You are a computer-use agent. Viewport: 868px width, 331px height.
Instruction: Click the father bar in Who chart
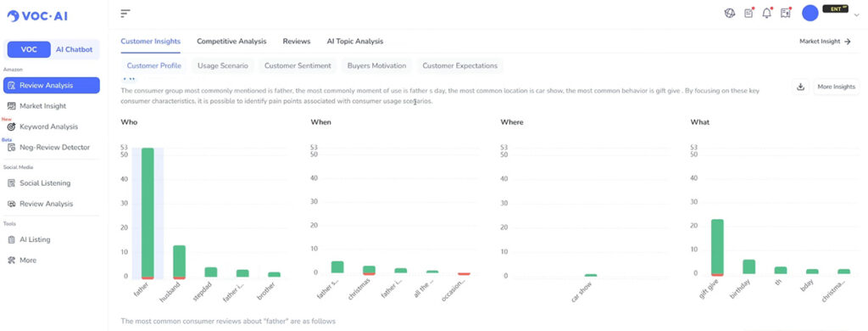147,214
